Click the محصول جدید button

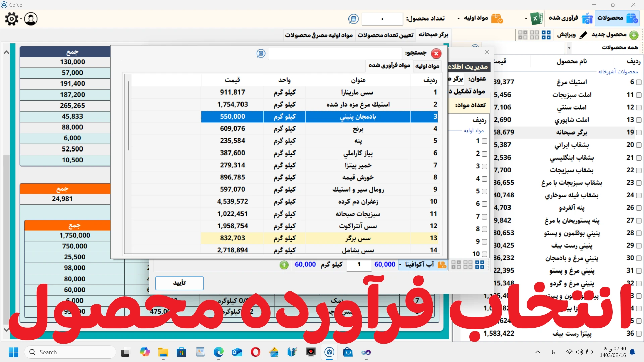614,35
